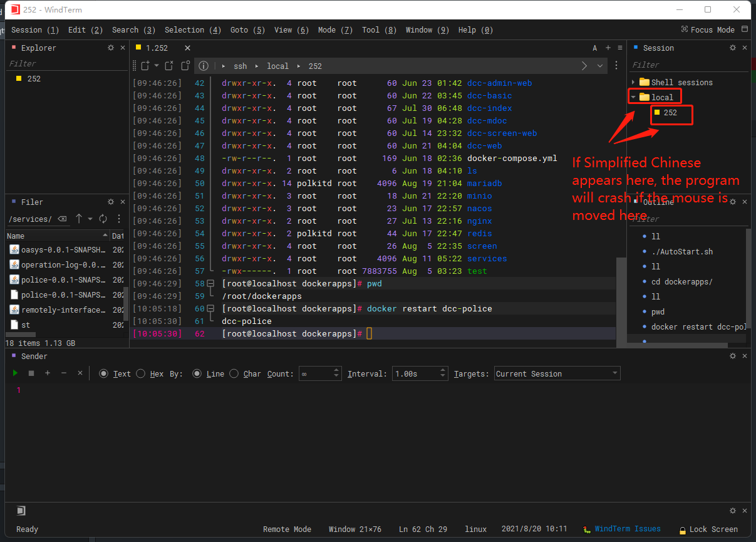Screen dimensions: 756x542
Task: Collapse the fold marker at line 60
Action: pyautogui.click(x=210, y=308)
